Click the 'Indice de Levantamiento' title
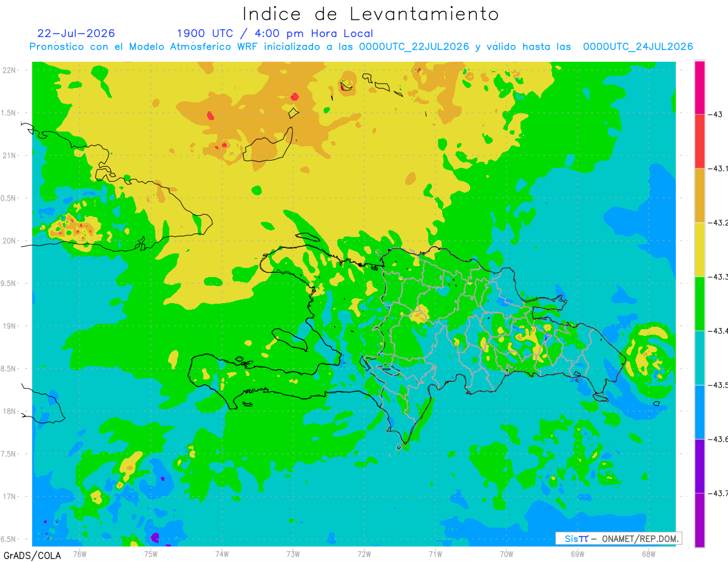 (371, 13)
